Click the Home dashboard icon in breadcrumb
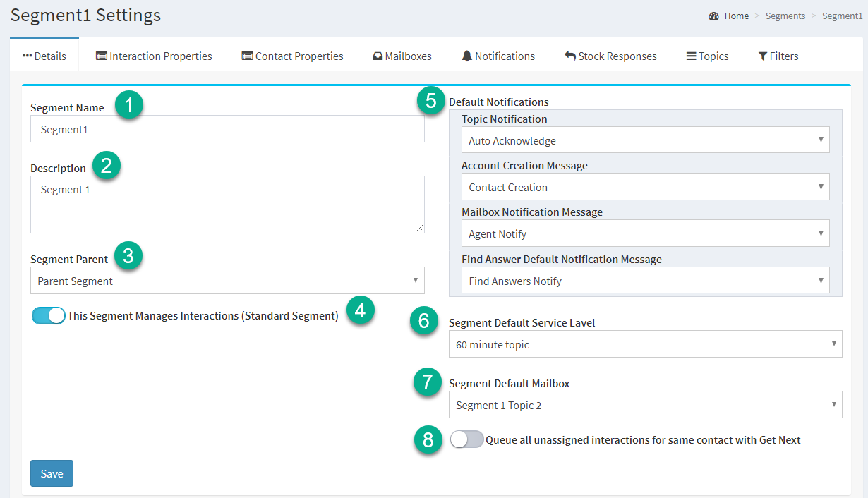This screenshot has height=498, width=868. point(714,16)
